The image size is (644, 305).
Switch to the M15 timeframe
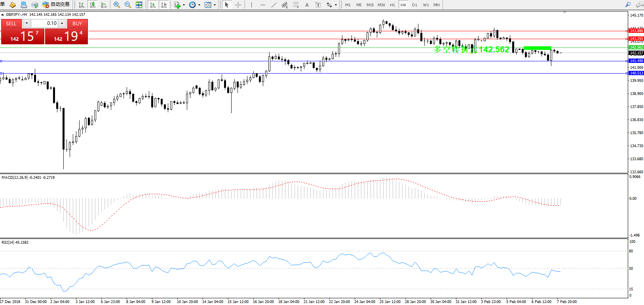370,5
